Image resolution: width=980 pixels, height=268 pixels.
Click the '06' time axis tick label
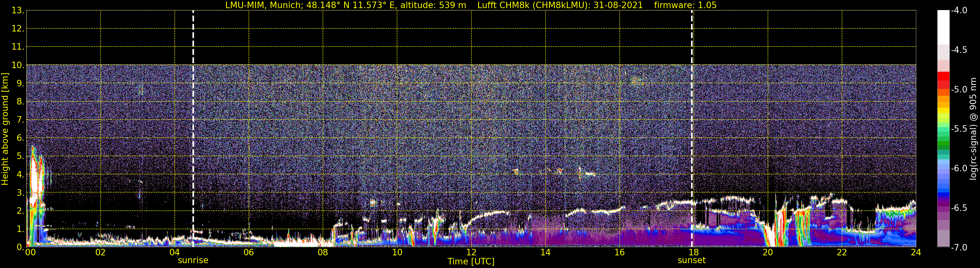[x=249, y=252]
